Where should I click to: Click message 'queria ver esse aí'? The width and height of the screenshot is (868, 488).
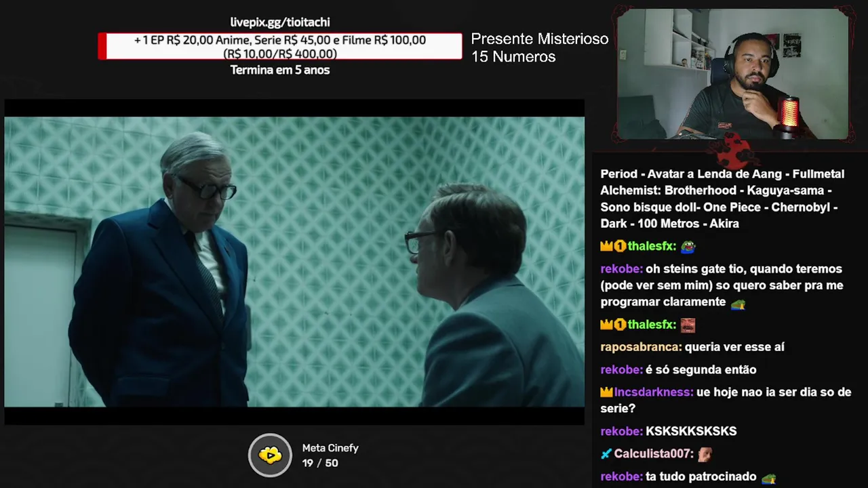click(734, 347)
